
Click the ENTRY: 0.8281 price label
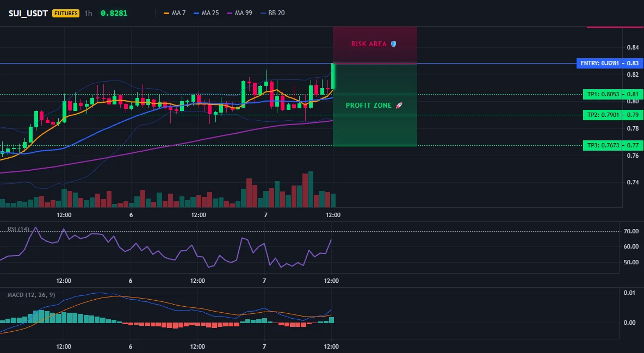tap(599, 63)
